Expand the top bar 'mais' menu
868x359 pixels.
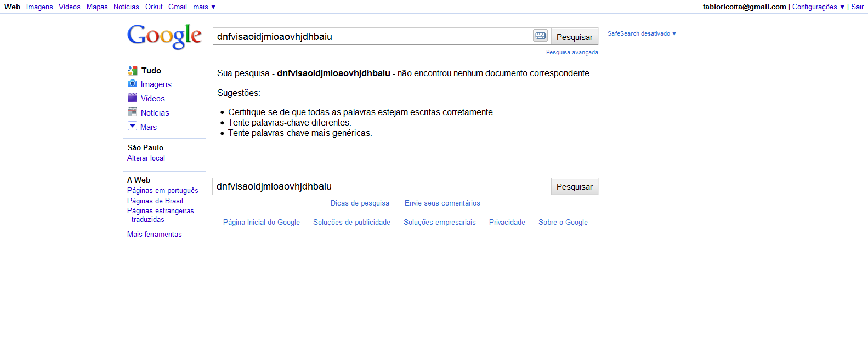click(204, 7)
